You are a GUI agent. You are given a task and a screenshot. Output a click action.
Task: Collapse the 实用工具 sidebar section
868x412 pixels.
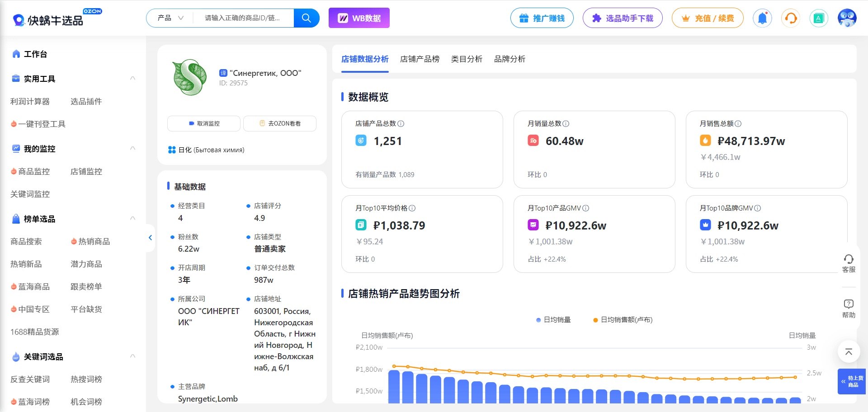(132, 78)
